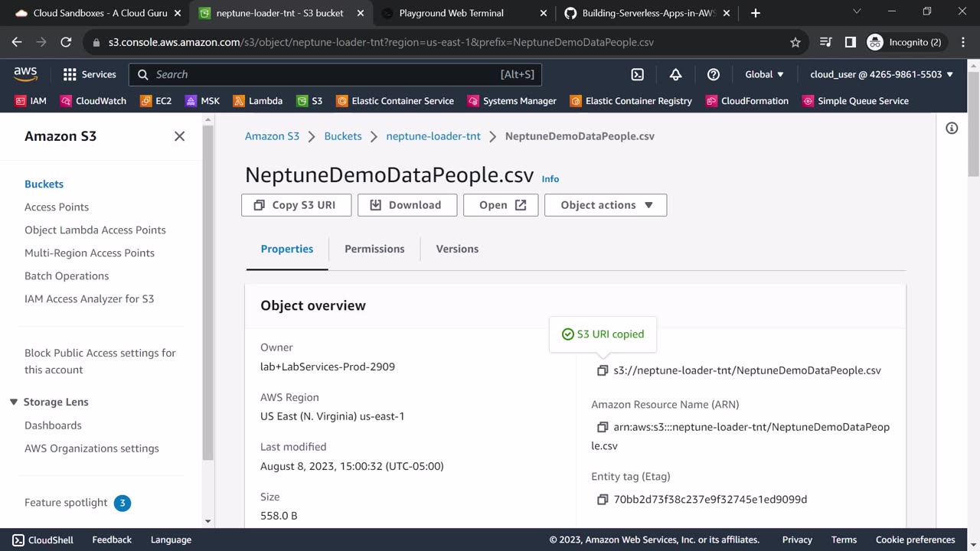The image size is (980, 551).
Task: Switch to the Permissions tab
Action: click(374, 249)
